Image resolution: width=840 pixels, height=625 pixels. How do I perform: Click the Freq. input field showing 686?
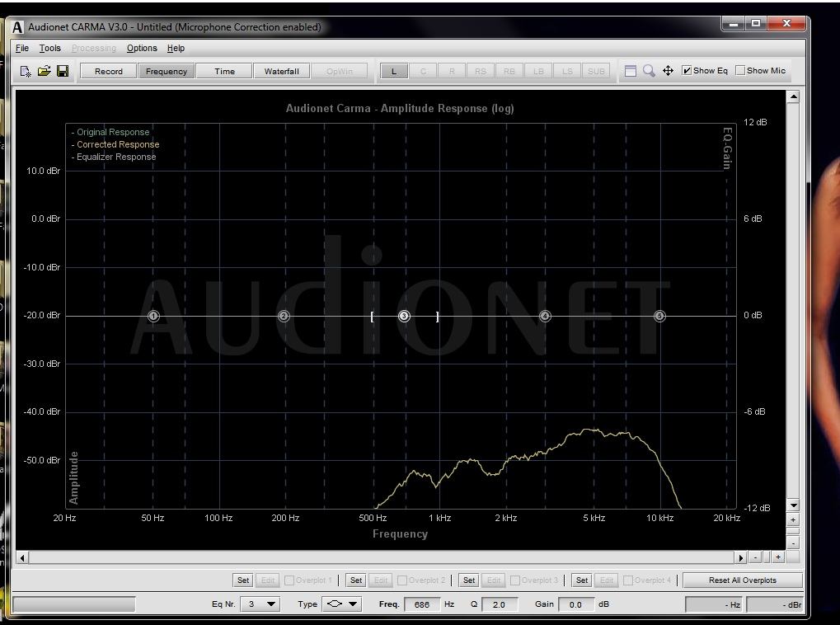(x=422, y=604)
